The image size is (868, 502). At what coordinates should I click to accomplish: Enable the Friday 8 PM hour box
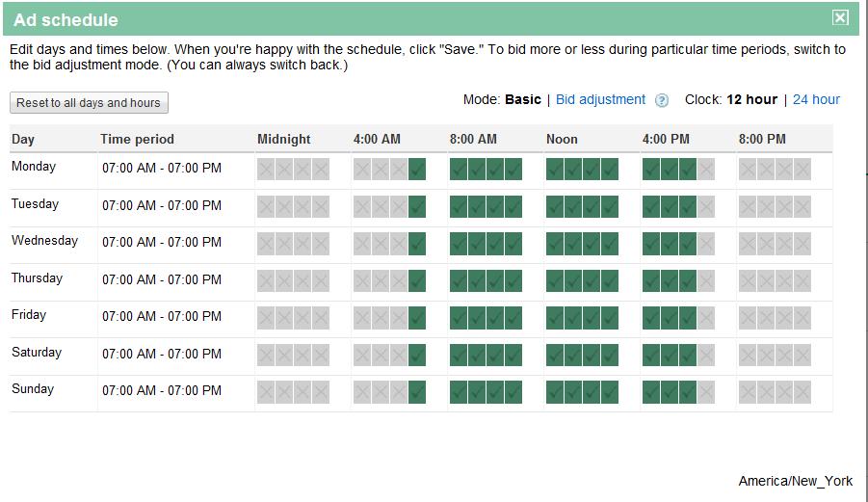(748, 318)
